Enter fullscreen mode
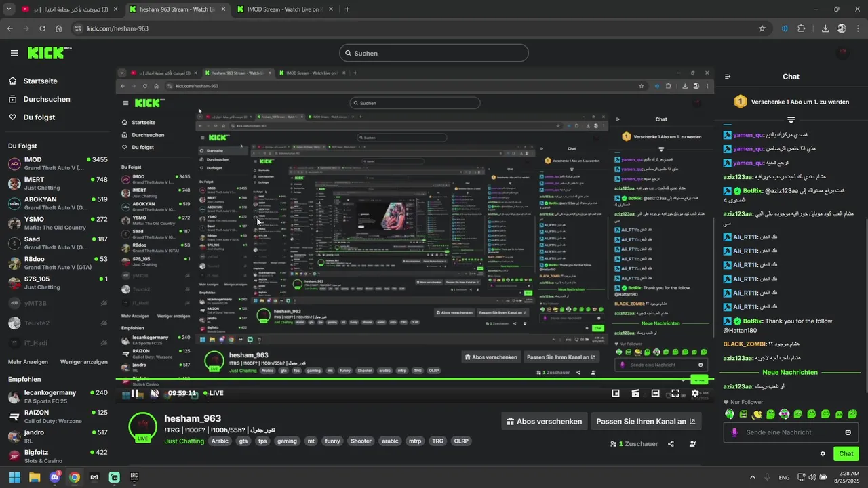Image resolution: width=868 pixels, height=488 pixels. pyautogui.click(x=675, y=393)
